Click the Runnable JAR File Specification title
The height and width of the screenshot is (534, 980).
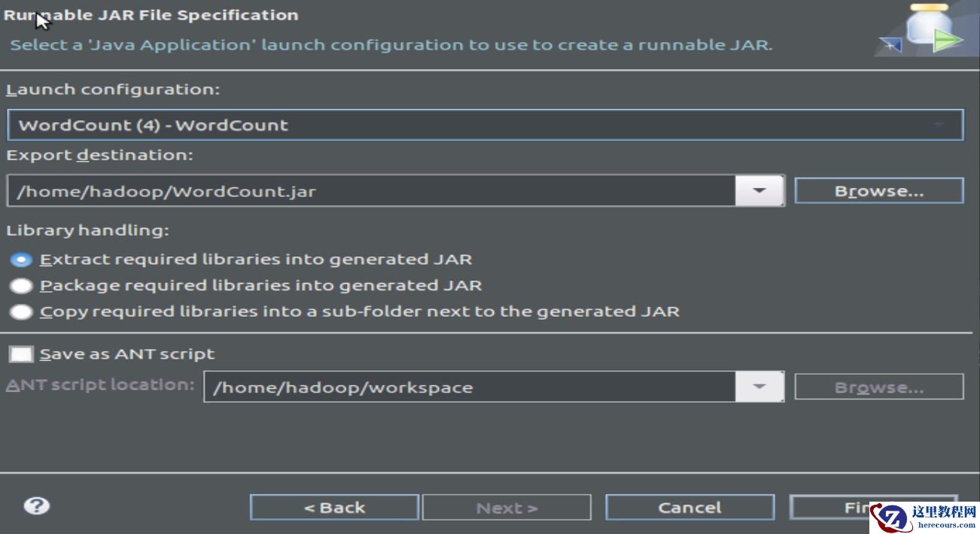click(151, 15)
